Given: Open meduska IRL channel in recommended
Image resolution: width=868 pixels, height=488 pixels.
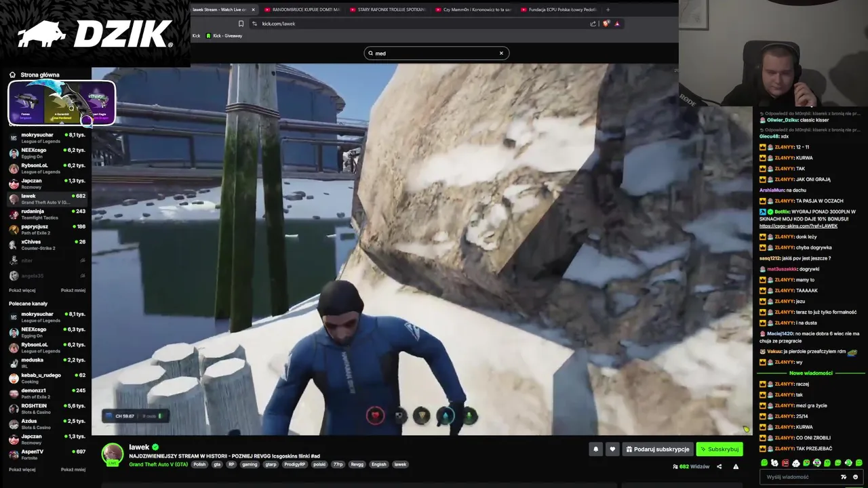Looking at the screenshot, I should coord(47,363).
